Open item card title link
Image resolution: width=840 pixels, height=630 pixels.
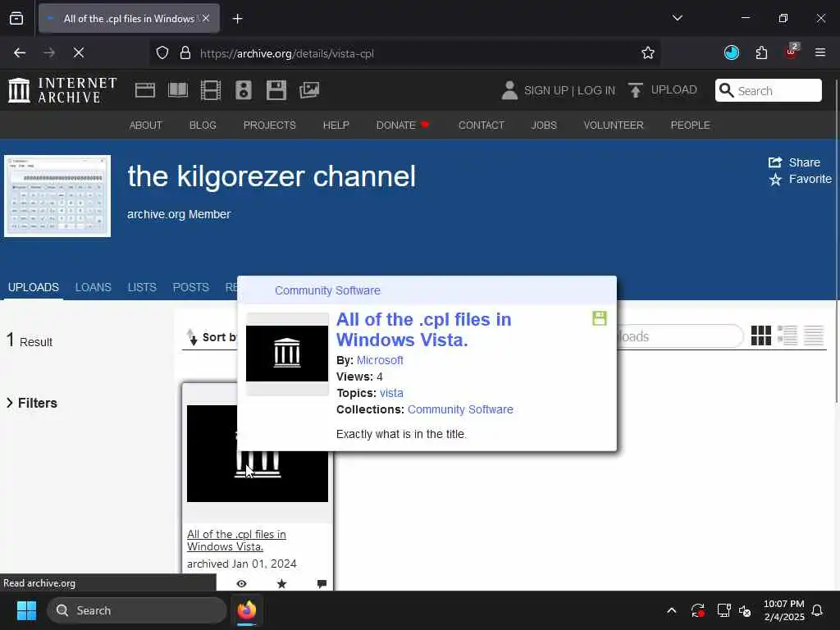[236, 540]
